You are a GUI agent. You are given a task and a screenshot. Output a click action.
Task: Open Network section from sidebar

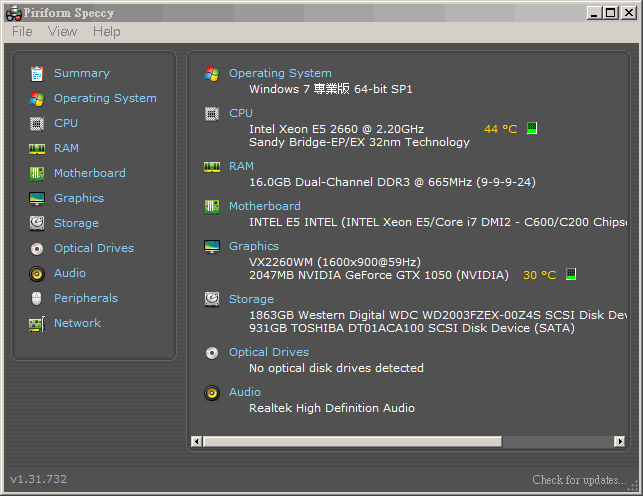77,323
